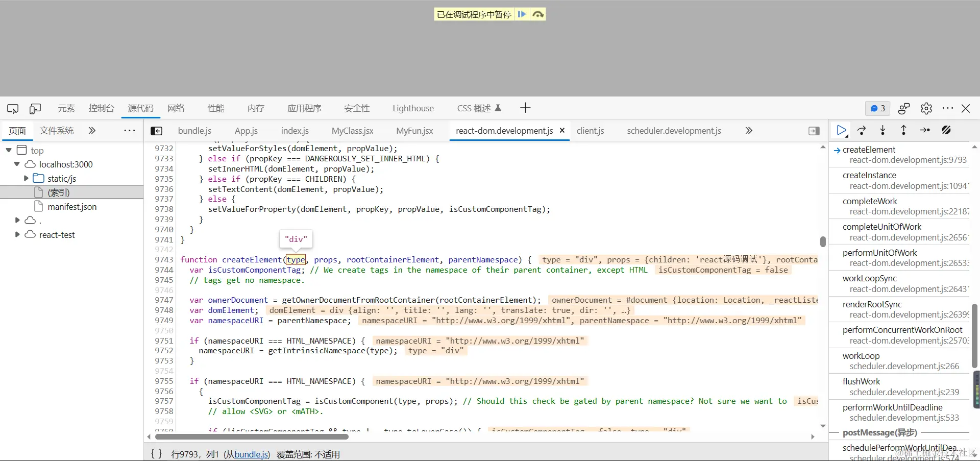Open DevTools settings gear
This screenshot has height=461, width=980.
click(x=926, y=108)
